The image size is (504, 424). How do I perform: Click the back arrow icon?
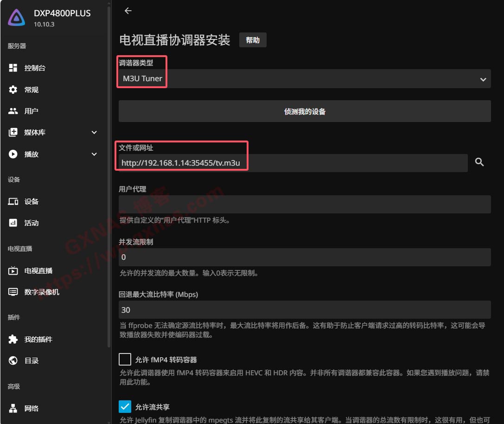128,11
